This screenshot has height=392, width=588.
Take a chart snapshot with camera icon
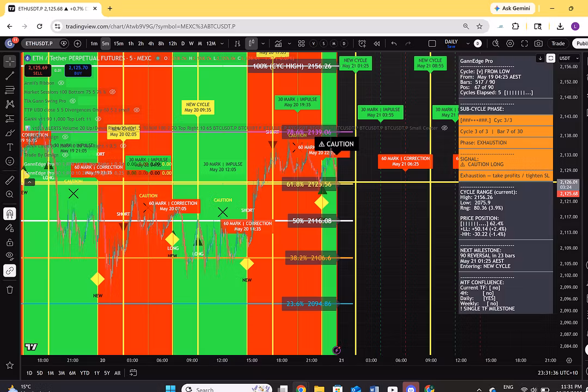[538, 44]
